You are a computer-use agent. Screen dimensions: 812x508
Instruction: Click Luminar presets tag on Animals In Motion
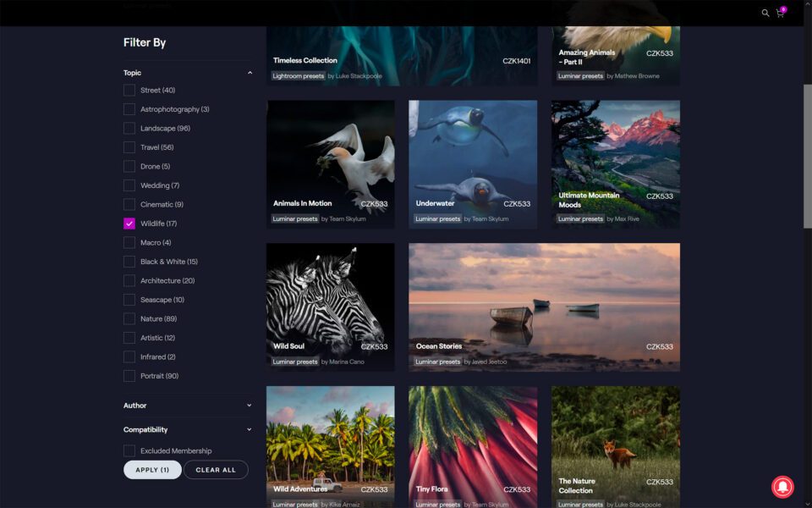coord(294,218)
